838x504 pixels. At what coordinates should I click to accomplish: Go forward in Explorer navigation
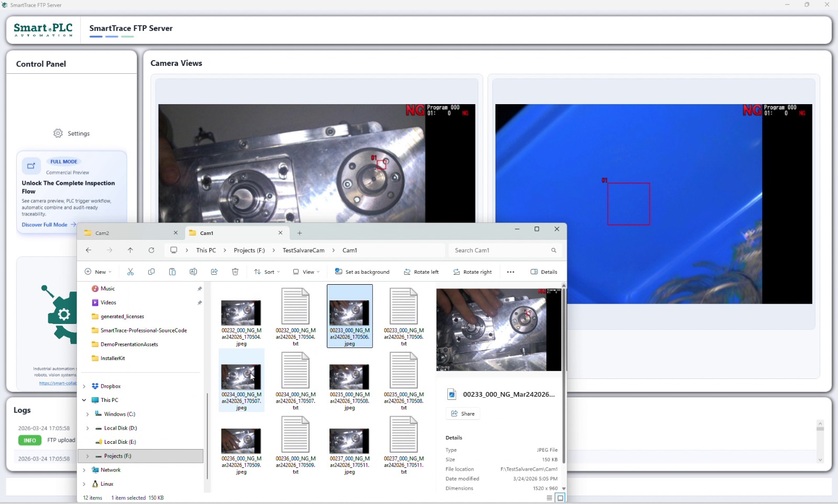(x=109, y=250)
